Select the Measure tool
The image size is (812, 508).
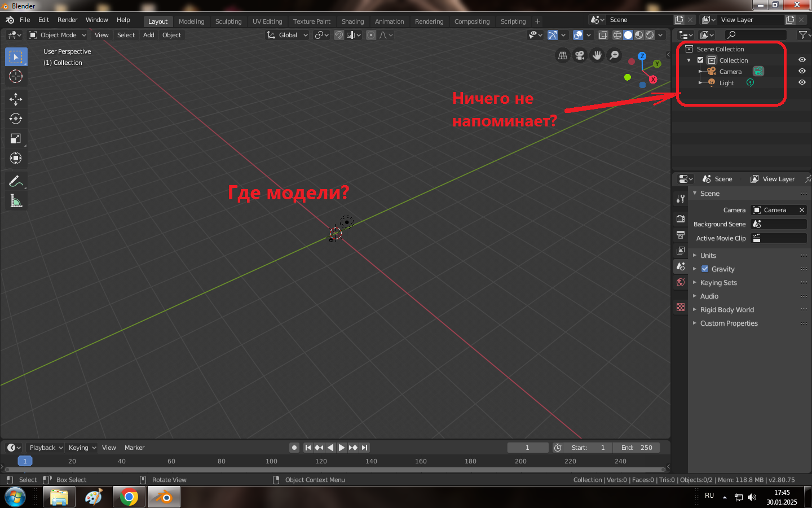click(x=16, y=202)
